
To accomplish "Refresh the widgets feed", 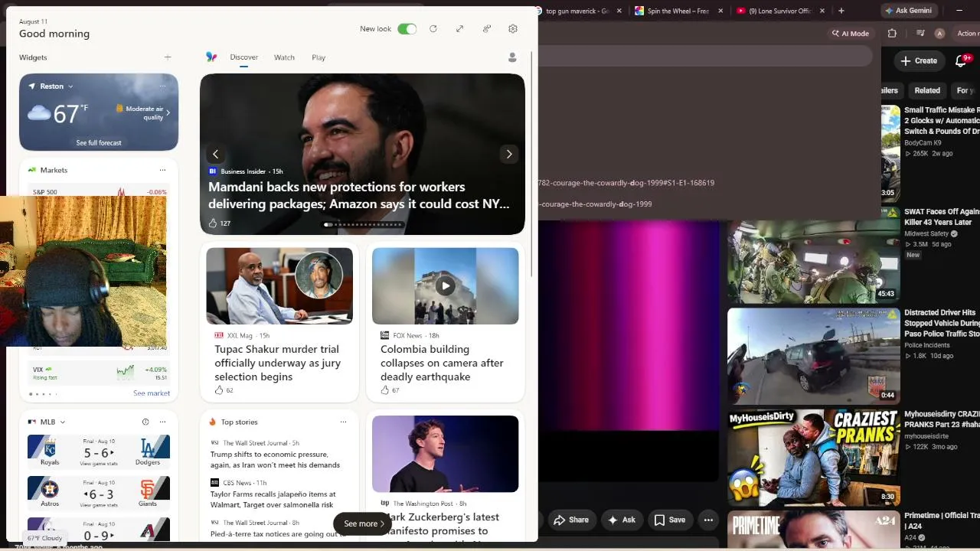I will (x=433, y=29).
